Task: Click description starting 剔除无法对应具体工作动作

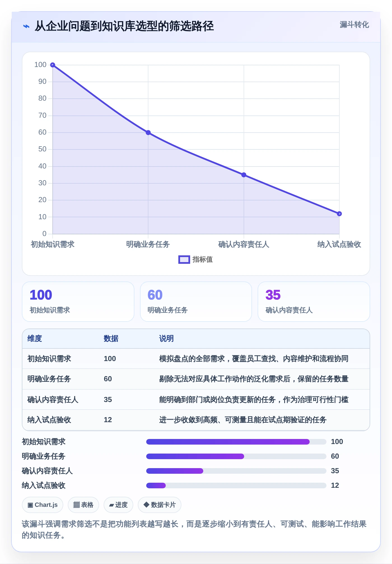Action: pos(254,379)
